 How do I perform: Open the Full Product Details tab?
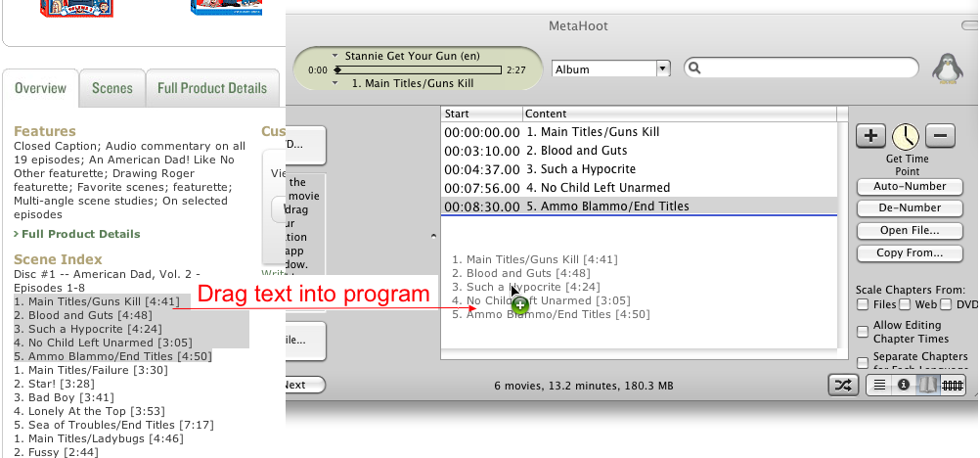coord(212,88)
